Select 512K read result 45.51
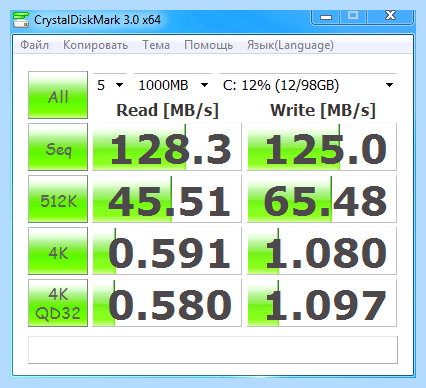Viewport: 426px width, 388px height. click(x=167, y=199)
